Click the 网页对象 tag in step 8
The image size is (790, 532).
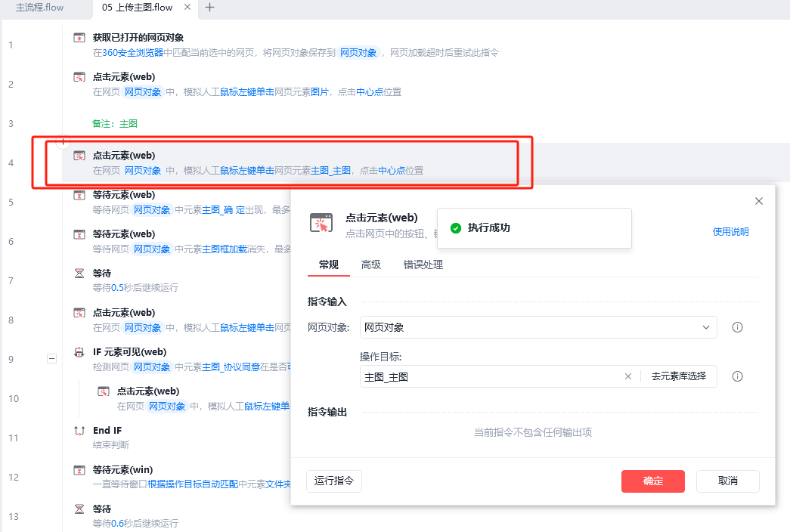click(x=143, y=327)
